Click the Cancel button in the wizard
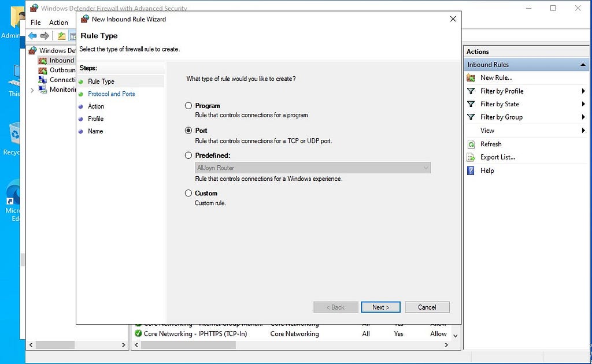The image size is (592, 364). [427, 307]
